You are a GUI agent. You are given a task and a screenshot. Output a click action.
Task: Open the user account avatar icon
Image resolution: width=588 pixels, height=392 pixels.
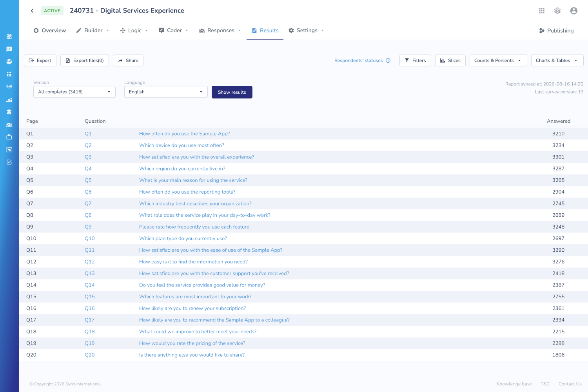574,11
